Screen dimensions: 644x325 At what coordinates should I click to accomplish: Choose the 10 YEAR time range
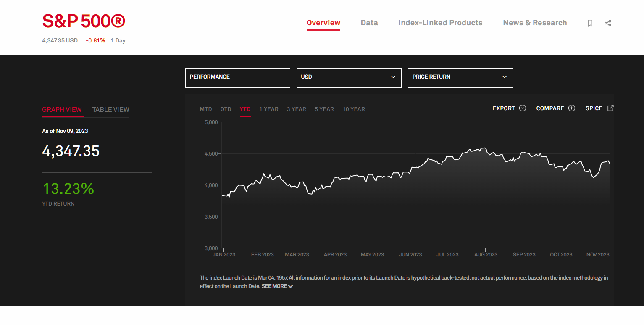[354, 109]
